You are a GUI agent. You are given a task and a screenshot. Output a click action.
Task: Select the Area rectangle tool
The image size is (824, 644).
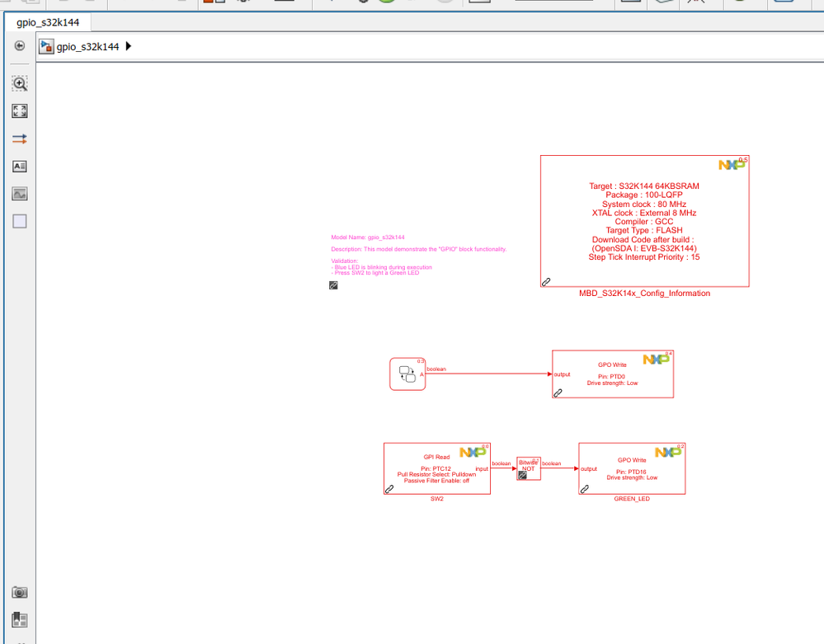tap(20, 221)
